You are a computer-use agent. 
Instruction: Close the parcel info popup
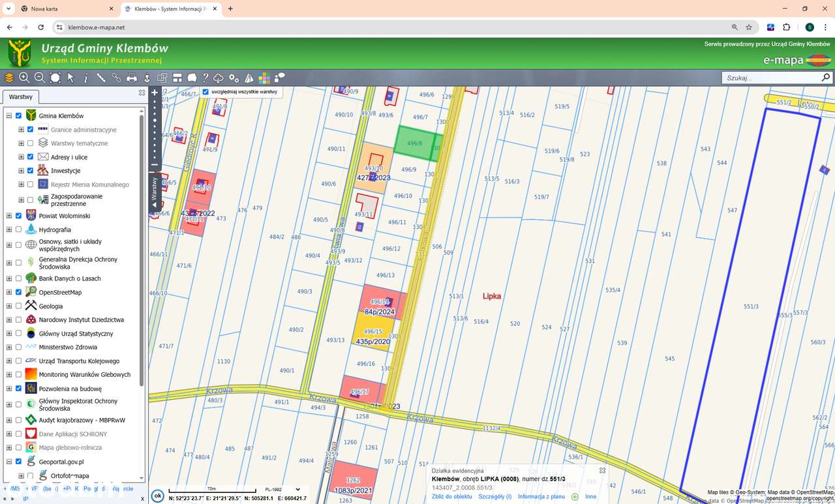(602, 470)
